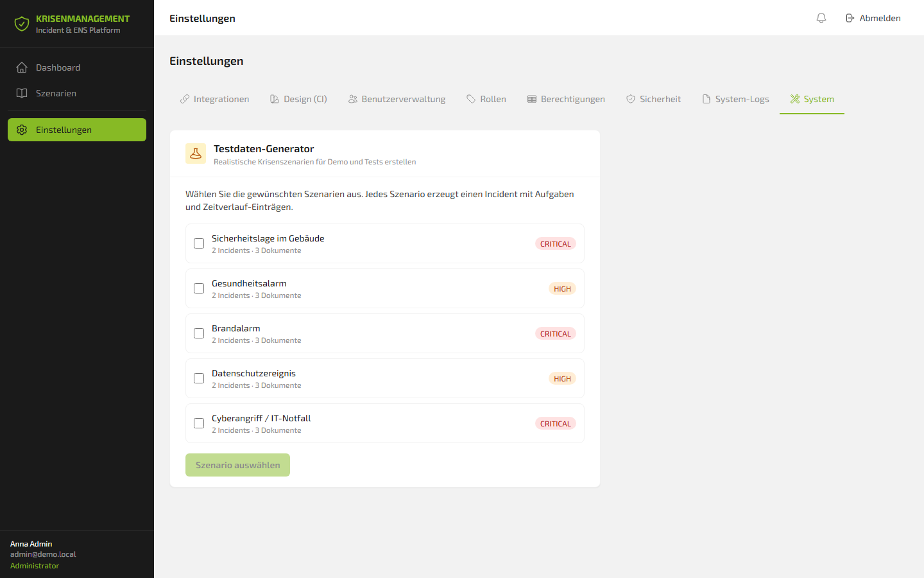Click the Rollen tag icon

tap(471, 99)
